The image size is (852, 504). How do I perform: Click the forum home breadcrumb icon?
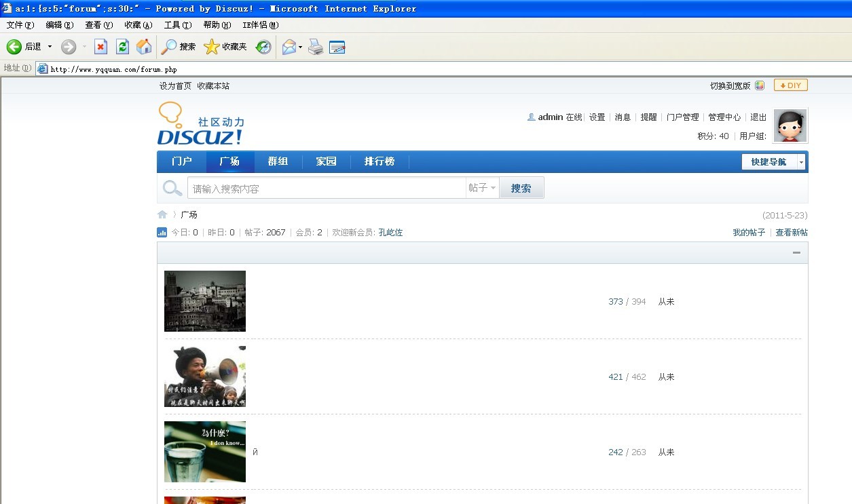[x=162, y=214]
